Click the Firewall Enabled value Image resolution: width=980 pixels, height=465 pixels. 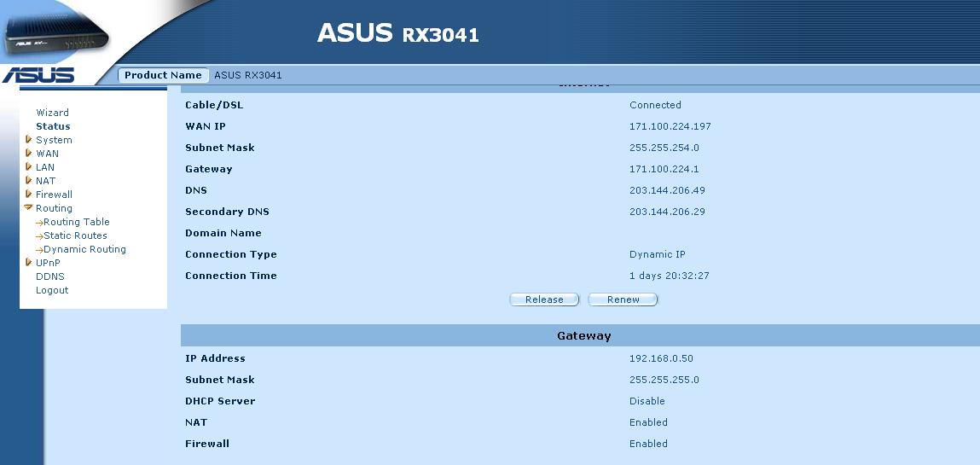point(648,443)
